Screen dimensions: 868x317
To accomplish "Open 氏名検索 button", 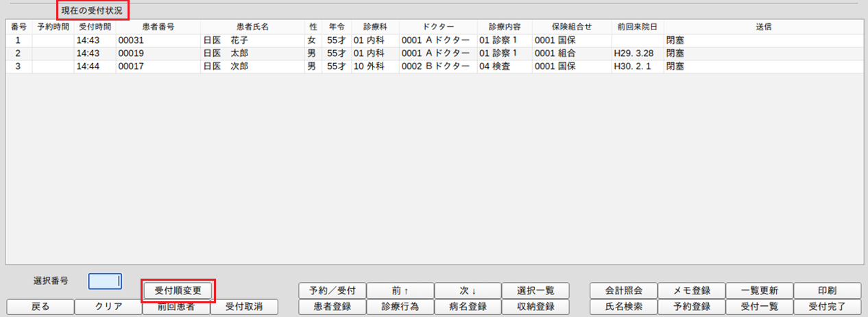I will pos(623,307).
